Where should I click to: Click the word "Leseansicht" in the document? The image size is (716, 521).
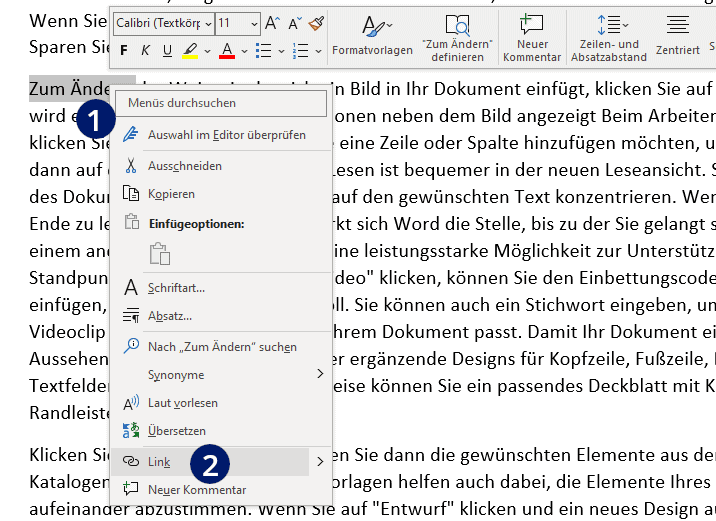(x=655, y=170)
